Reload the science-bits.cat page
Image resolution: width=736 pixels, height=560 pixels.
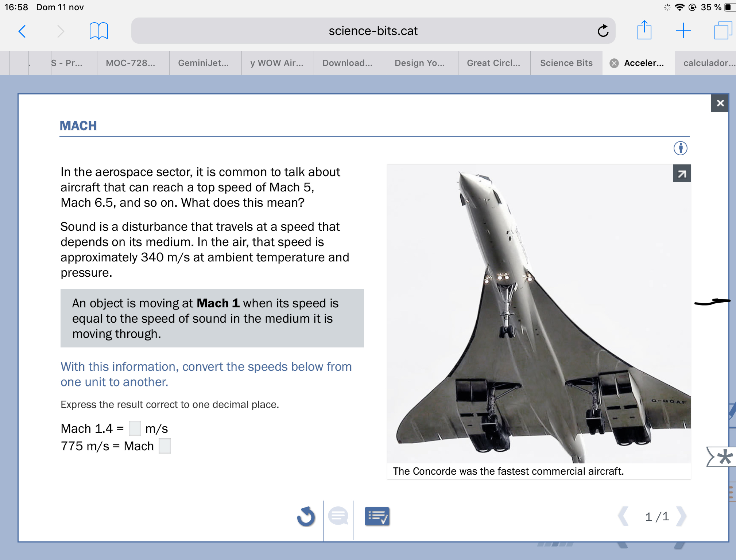(x=603, y=31)
